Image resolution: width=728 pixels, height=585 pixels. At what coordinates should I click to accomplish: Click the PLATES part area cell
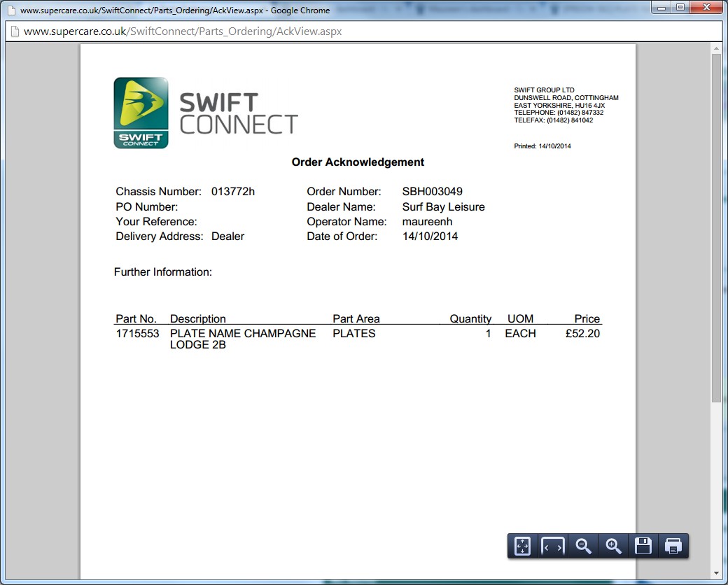tap(353, 333)
